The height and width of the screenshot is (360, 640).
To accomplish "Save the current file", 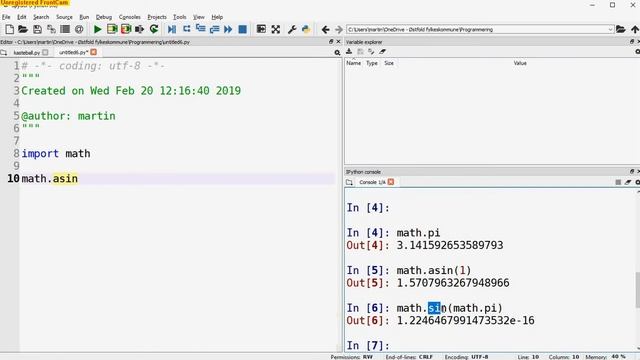I will 37,29.
